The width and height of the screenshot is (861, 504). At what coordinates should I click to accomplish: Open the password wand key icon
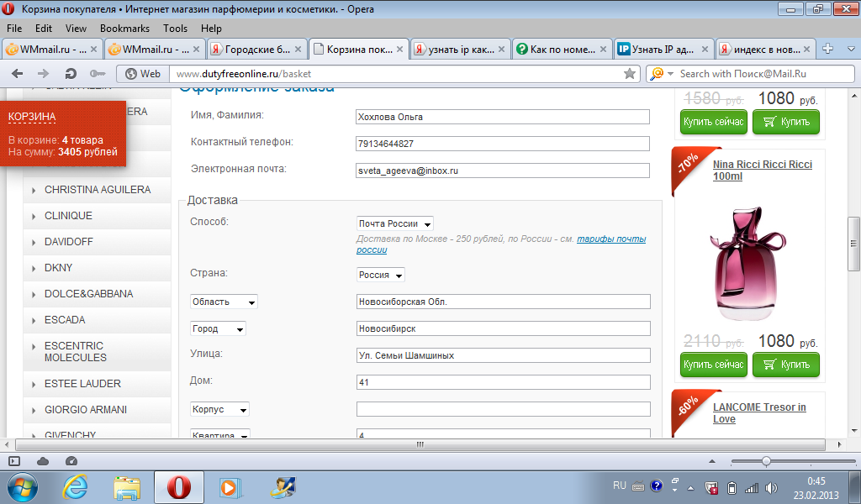(x=98, y=73)
